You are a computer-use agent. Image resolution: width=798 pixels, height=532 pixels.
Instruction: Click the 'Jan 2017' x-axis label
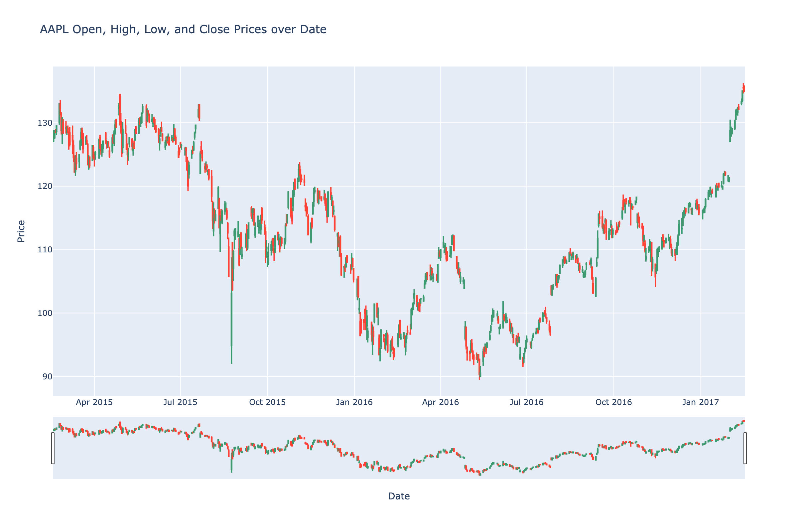tap(701, 402)
